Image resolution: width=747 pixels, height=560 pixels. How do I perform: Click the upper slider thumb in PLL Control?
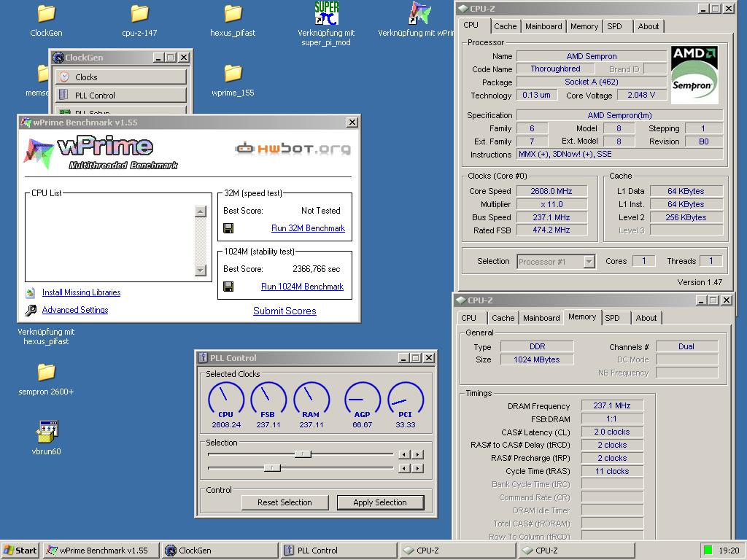click(303, 454)
